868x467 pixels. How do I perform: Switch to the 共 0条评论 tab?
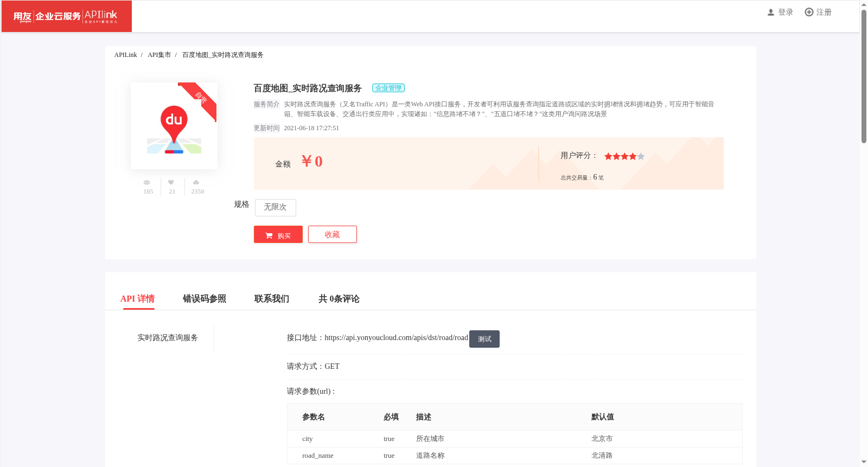[339, 299]
